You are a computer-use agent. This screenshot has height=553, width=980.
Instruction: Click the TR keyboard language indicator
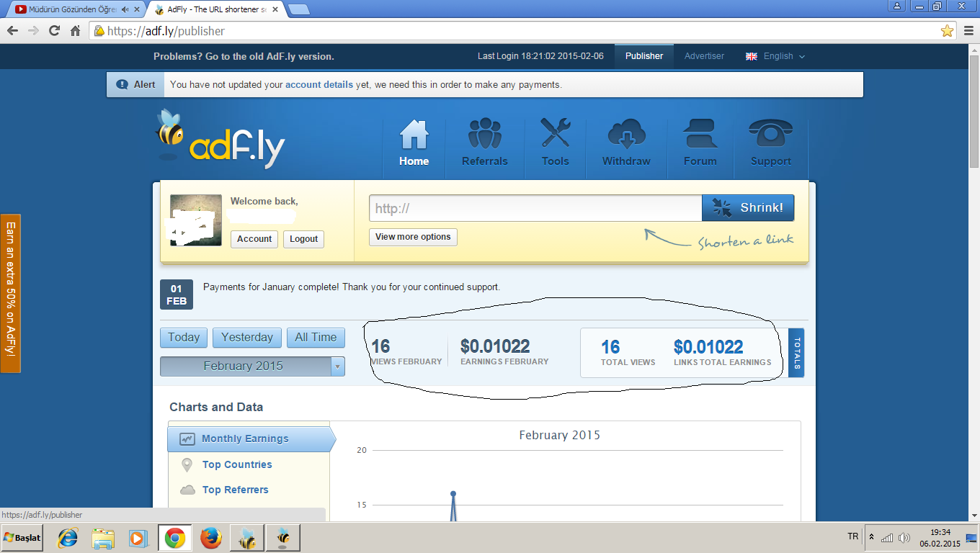853,537
